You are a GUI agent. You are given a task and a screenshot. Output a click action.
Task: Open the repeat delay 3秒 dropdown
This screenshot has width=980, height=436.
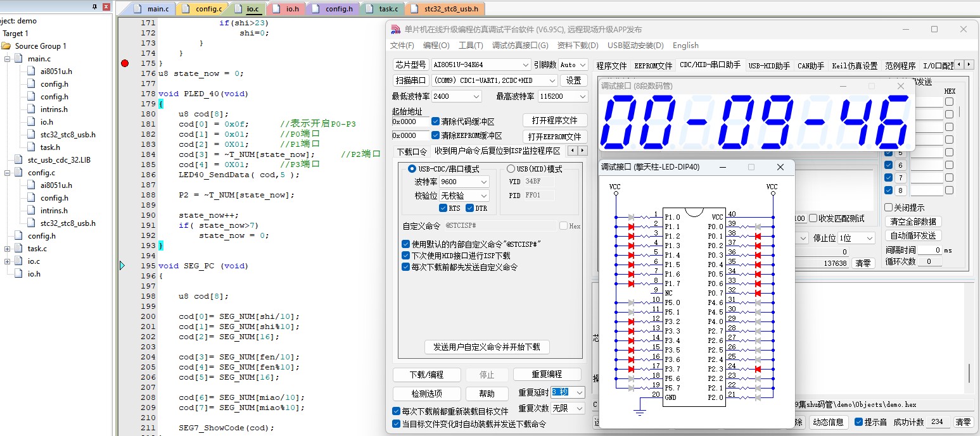click(x=579, y=392)
